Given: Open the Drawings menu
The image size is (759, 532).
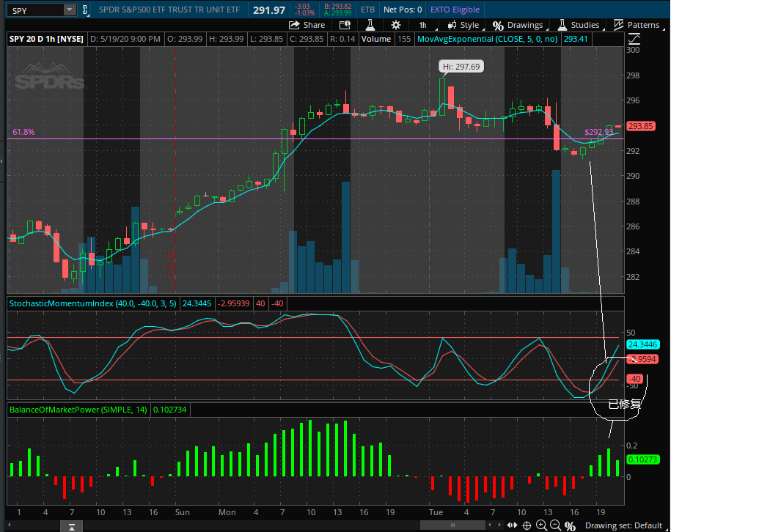Looking at the screenshot, I should coord(520,25).
